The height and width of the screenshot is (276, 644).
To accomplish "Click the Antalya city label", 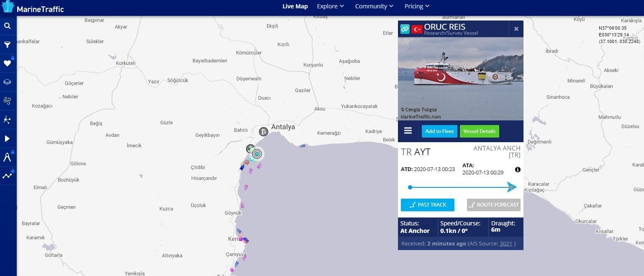I will 283,127.
